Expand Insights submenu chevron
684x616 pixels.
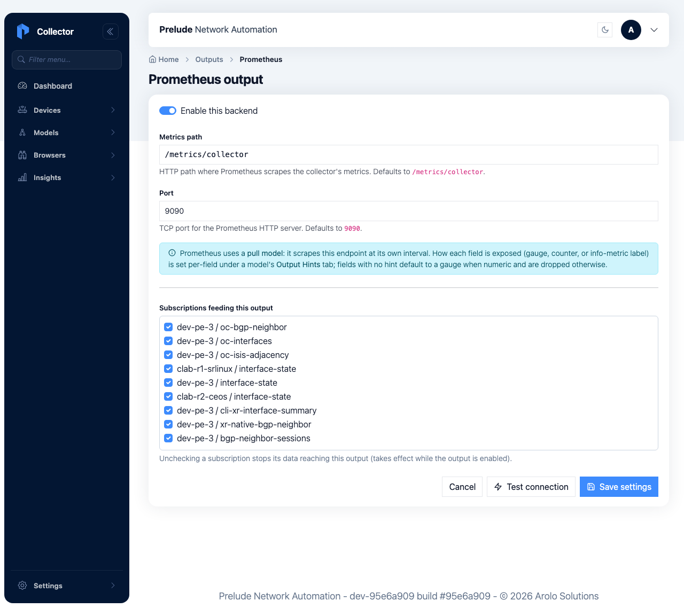point(113,177)
